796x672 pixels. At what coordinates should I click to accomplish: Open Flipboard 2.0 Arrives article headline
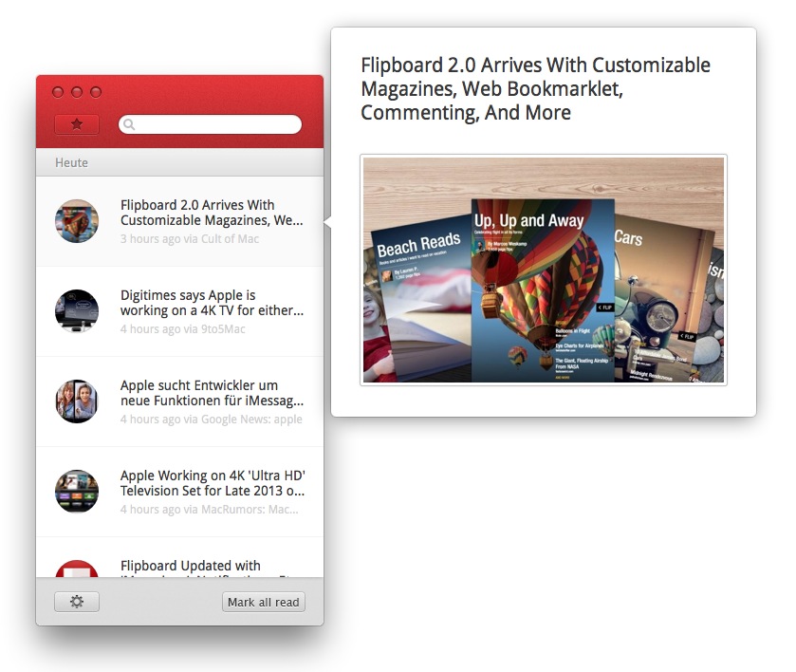(212, 213)
